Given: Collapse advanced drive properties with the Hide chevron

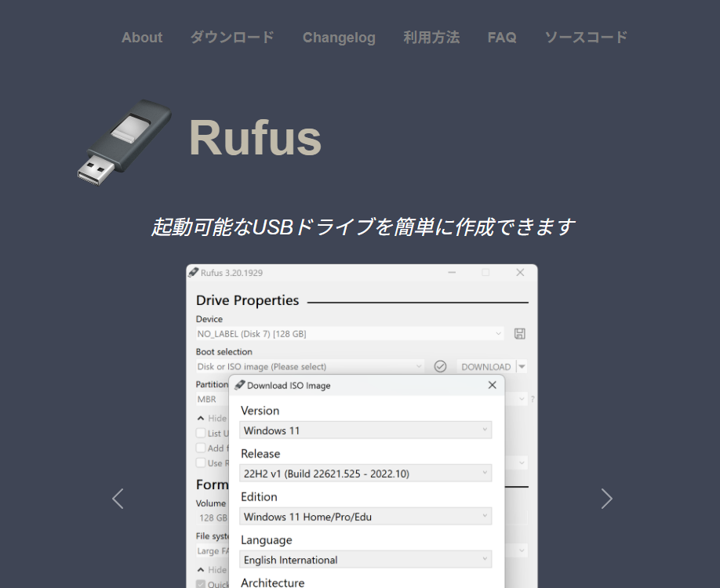Looking at the screenshot, I should click(202, 418).
